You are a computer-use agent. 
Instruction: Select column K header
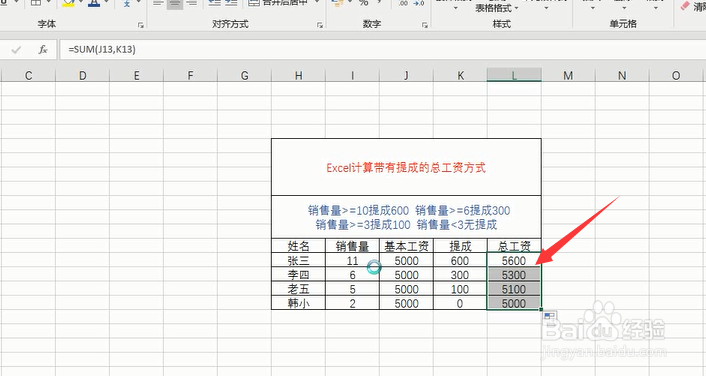(460, 75)
